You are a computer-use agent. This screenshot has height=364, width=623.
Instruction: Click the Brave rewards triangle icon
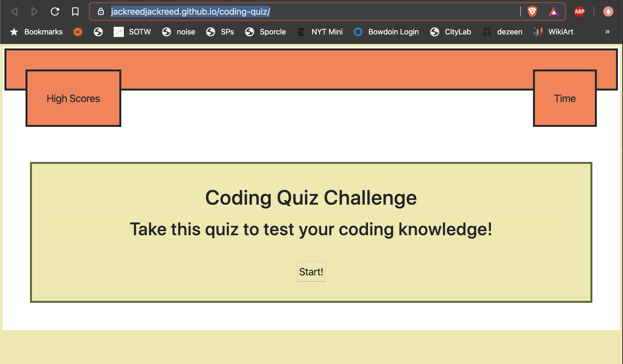click(x=553, y=12)
